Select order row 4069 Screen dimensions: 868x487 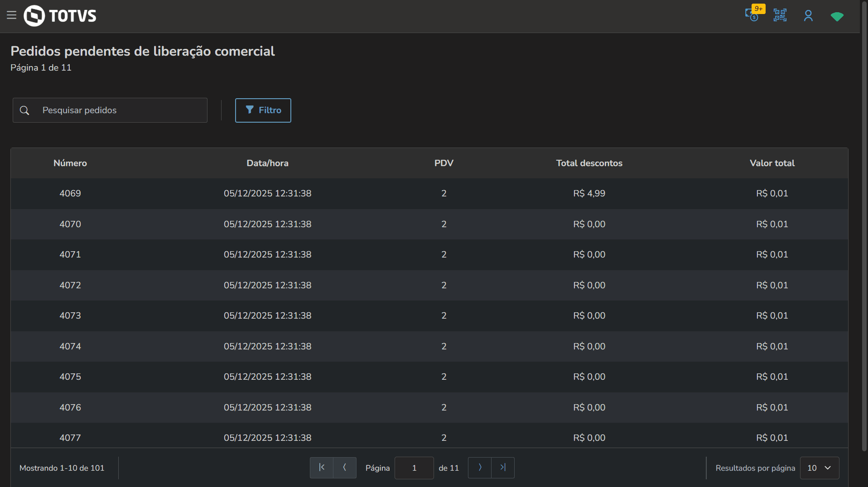point(70,194)
